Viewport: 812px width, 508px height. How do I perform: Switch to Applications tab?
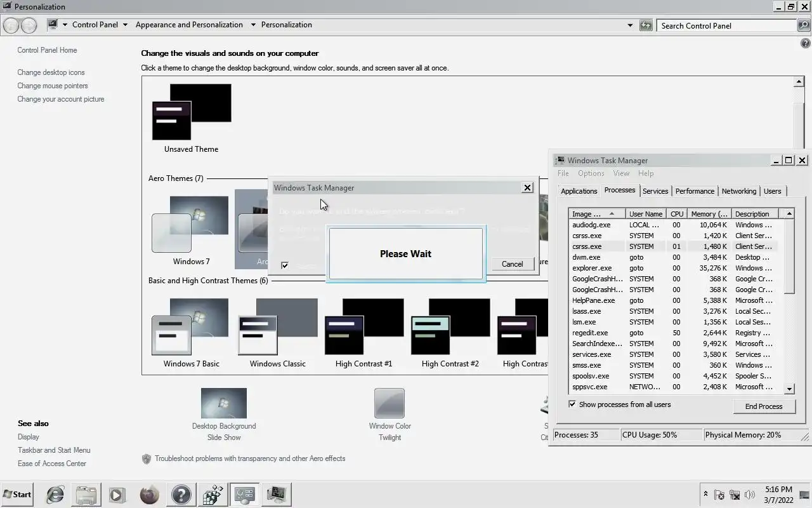(x=579, y=191)
